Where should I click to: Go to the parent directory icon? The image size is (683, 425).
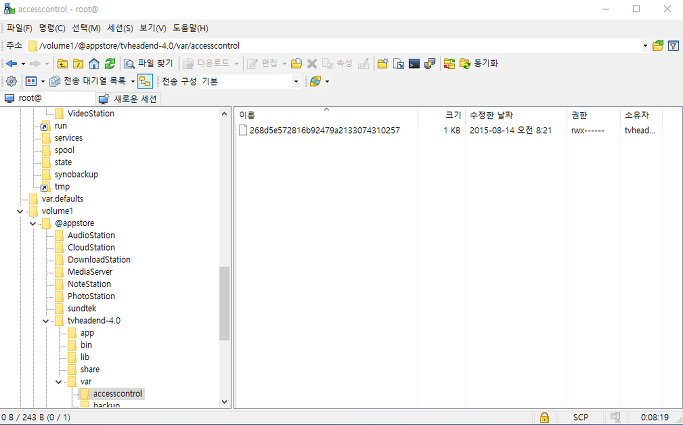[63, 64]
